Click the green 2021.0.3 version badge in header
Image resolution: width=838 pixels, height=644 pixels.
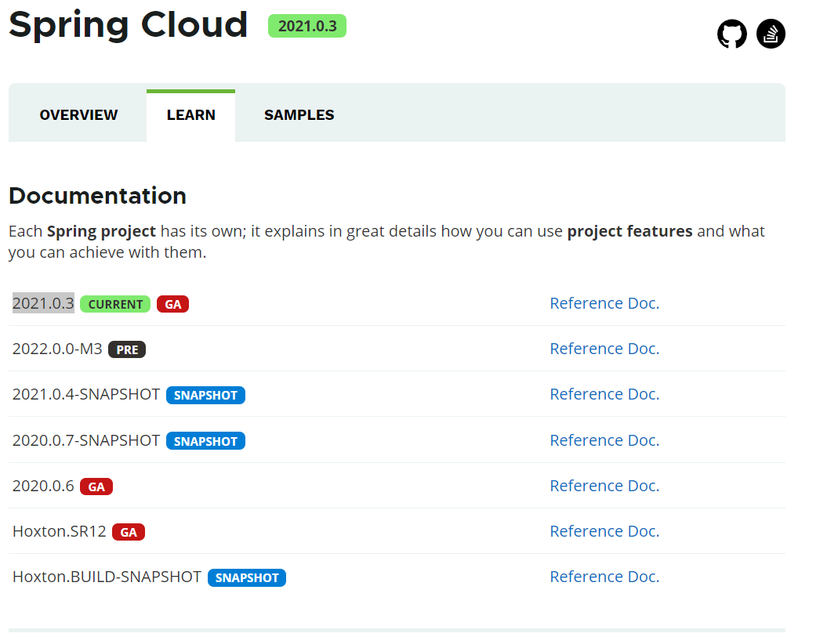[x=307, y=26]
